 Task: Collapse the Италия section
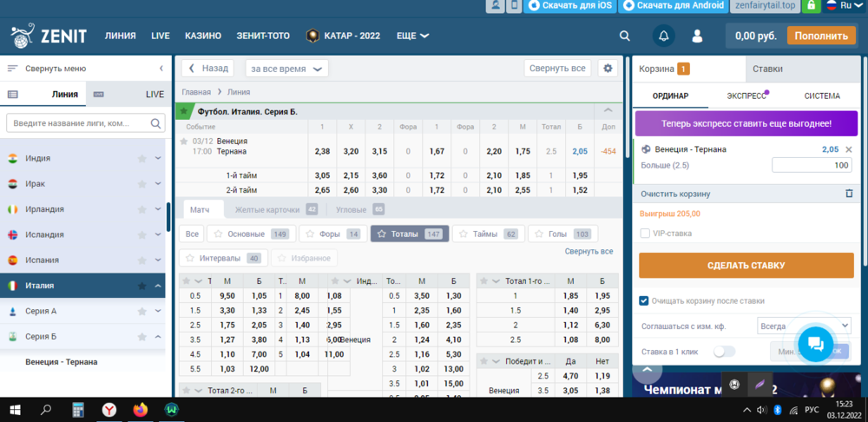pyautogui.click(x=158, y=286)
